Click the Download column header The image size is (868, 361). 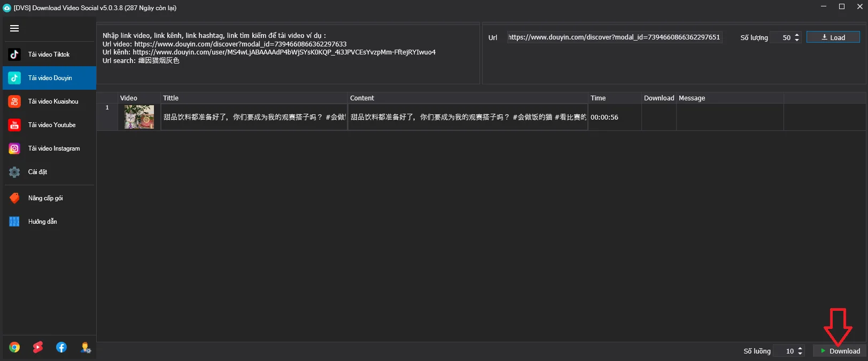tap(659, 98)
